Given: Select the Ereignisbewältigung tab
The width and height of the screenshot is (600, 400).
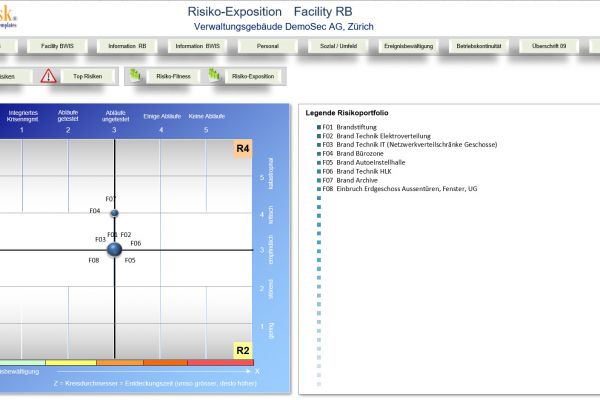Looking at the screenshot, I should (406, 46).
